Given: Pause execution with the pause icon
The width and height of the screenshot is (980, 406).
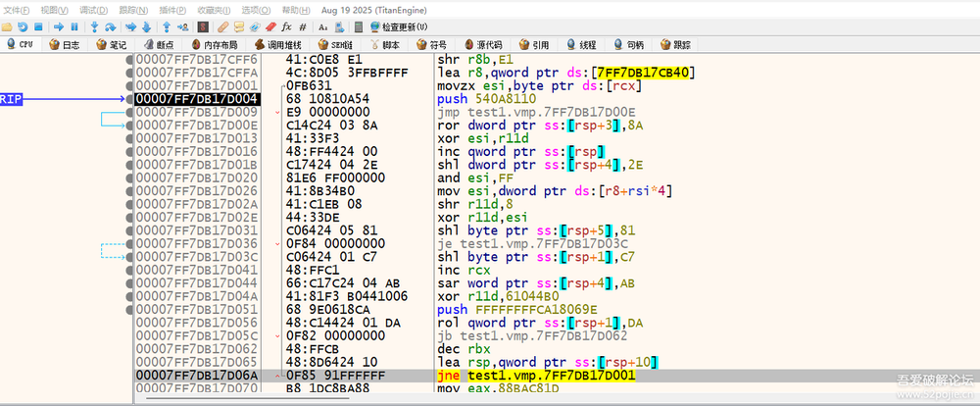Looking at the screenshot, I should [74, 26].
